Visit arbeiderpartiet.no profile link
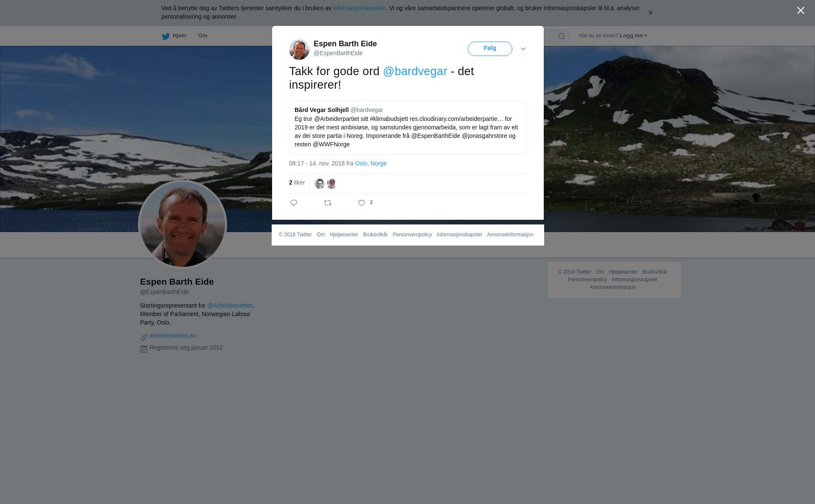The image size is (815, 504). click(173, 336)
